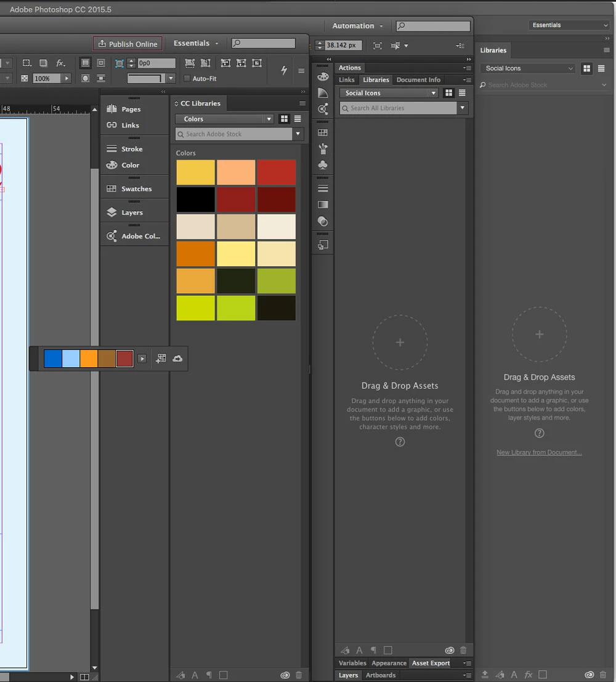
Task: Open the Swatches panel
Action: [x=129, y=189]
